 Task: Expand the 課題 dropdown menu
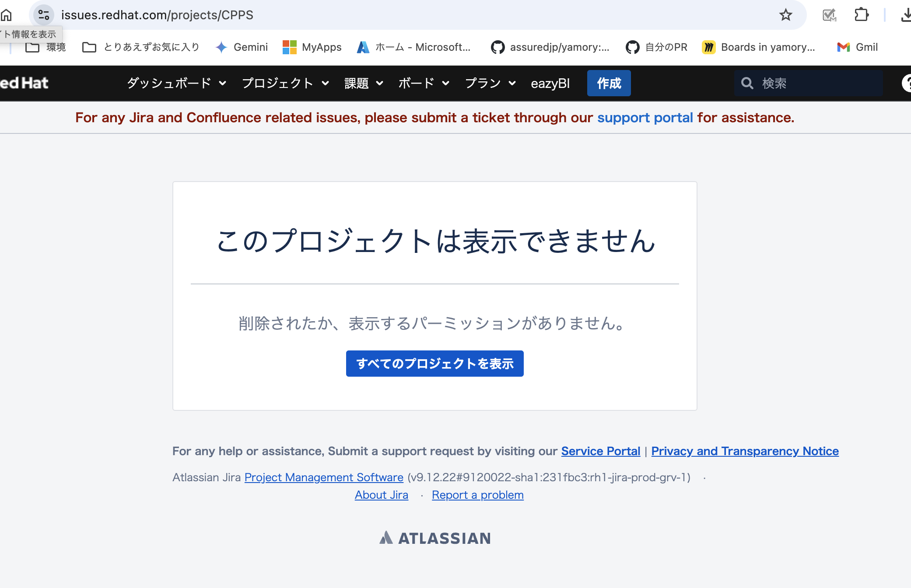[364, 83]
